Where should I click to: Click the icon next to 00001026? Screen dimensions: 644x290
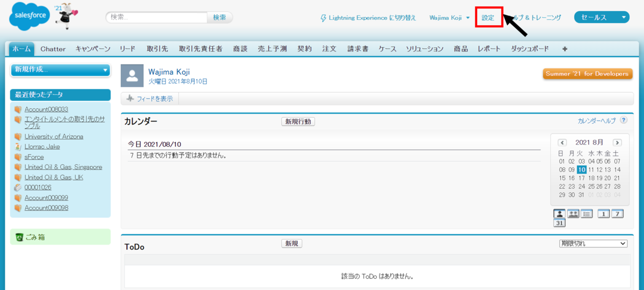pyautogui.click(x=18, y=188)
